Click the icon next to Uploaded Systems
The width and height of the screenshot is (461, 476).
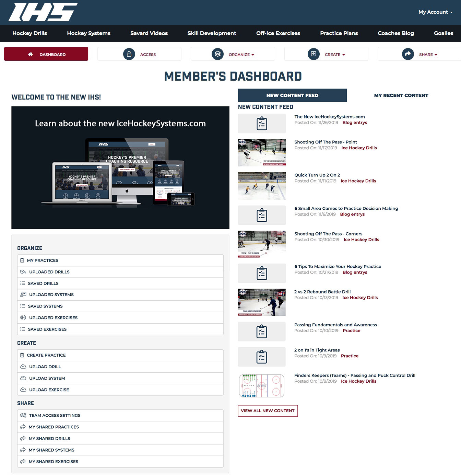[23, 294]
